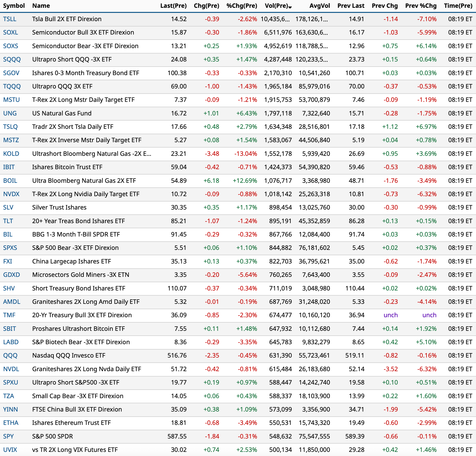
Task: Sort by Time(Pre) column header
Action: [x=458, y=6]
